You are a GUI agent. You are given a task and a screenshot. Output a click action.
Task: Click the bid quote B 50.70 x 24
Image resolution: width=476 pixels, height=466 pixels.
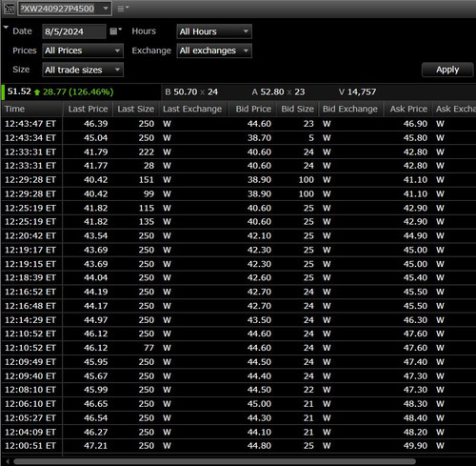(x=191, y=92)
